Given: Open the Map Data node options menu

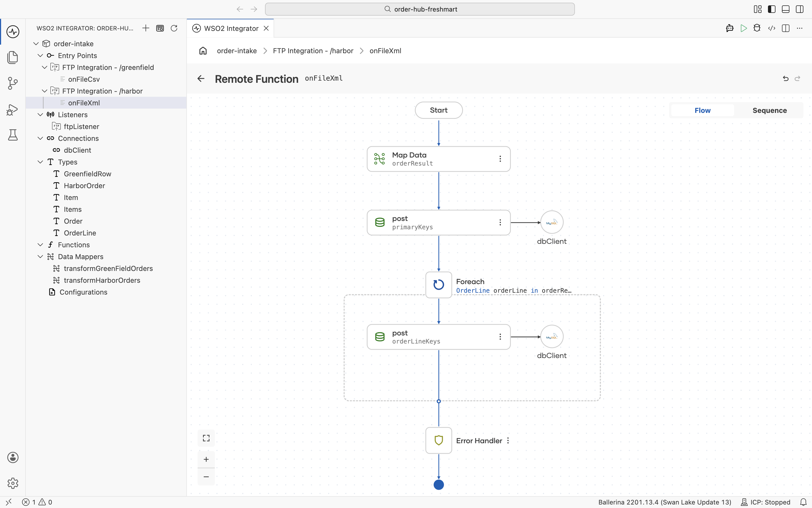Looking at the screenshot, I should pos(500,159).
